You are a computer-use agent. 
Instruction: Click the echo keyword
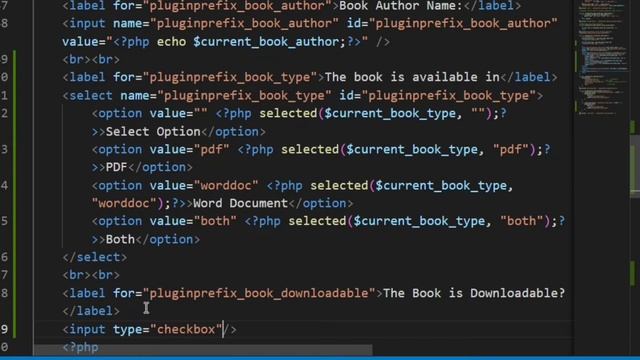(x=171, y=42)
